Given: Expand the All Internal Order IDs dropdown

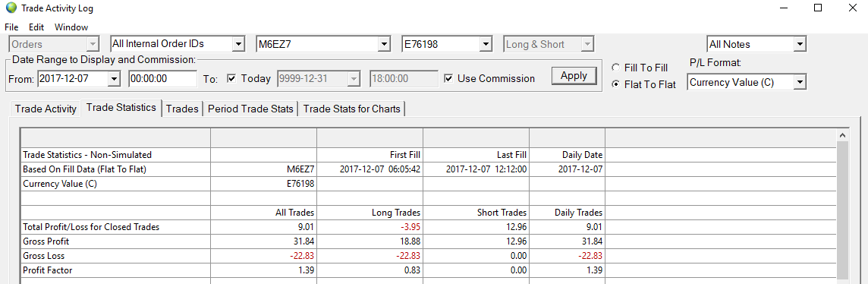Looking at the screenshot, I should (x=238, y=44).
